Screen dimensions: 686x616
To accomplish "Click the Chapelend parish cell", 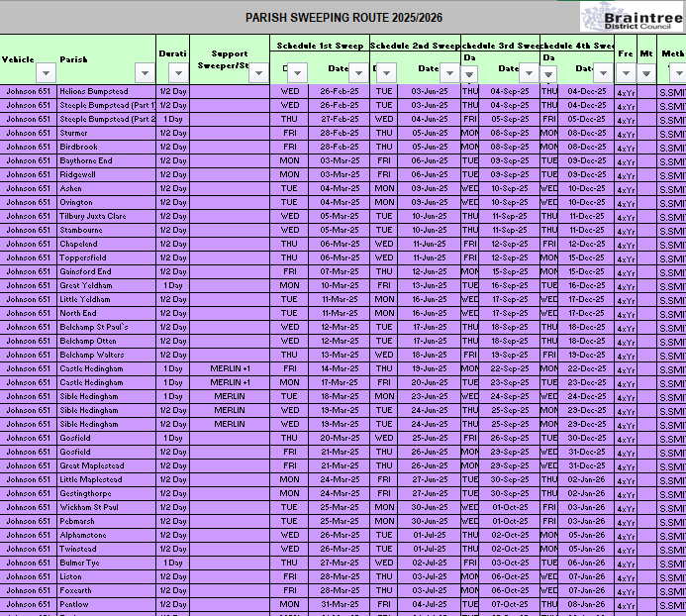I will pos(106,244).
